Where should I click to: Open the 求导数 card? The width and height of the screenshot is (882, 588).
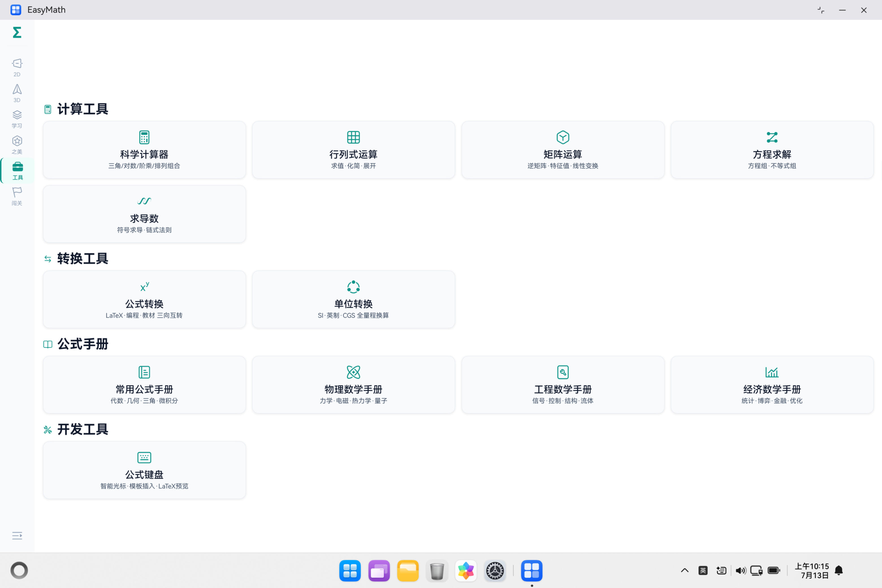[144, 214]
